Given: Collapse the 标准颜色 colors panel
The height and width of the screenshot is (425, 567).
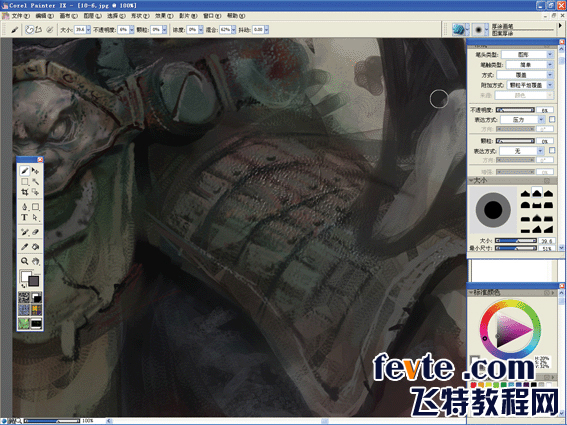Looking at the screenshot, I should pyautogui.click(x=472, y=292).
